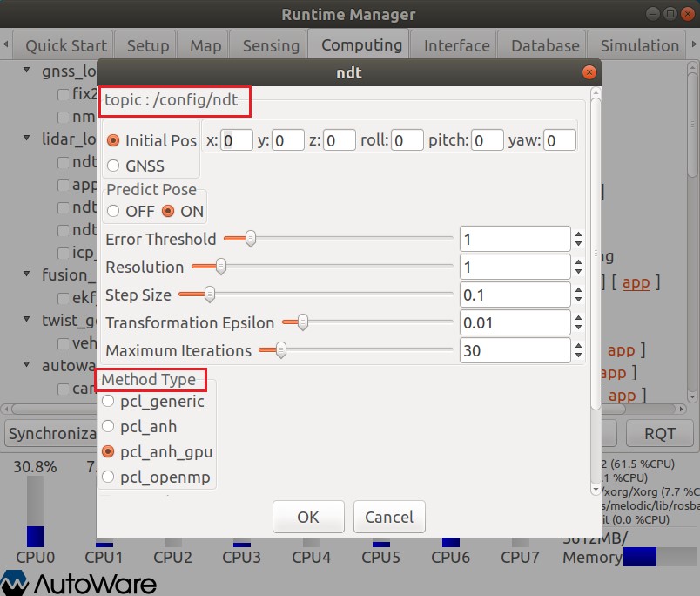
Task: Tick the icp_ checkbox in tree
Action: point(64,254)
